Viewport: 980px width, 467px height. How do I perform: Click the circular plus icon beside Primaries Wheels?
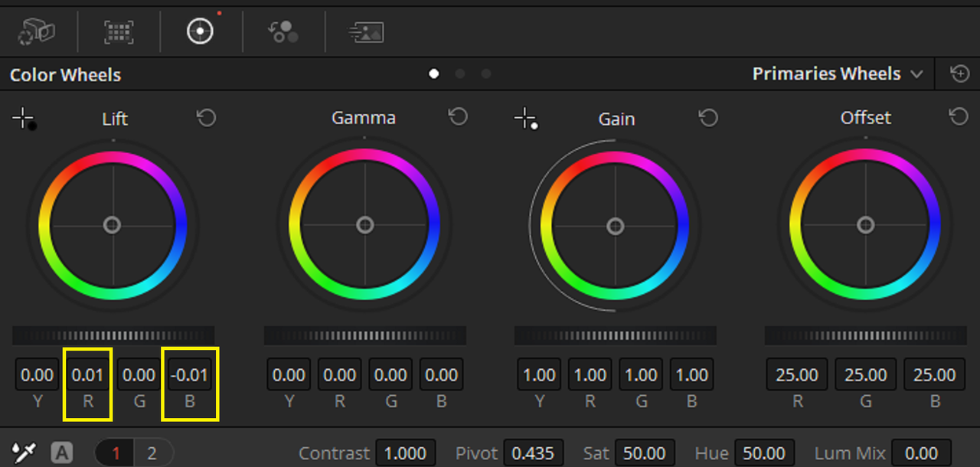tap(959, 73)
